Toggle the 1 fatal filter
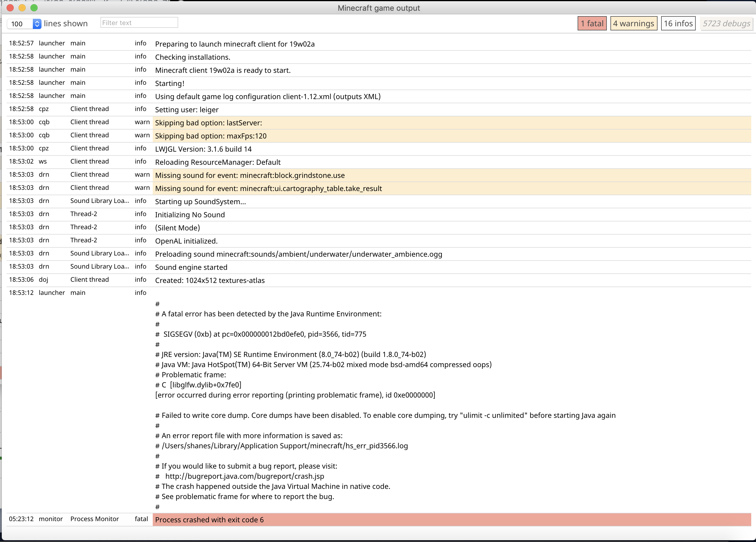 (592, 23)
